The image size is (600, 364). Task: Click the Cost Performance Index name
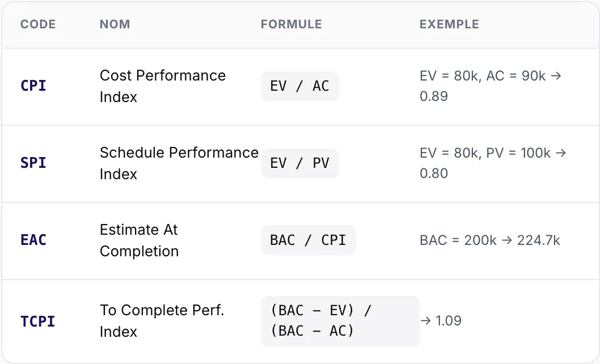pos(163,86)
